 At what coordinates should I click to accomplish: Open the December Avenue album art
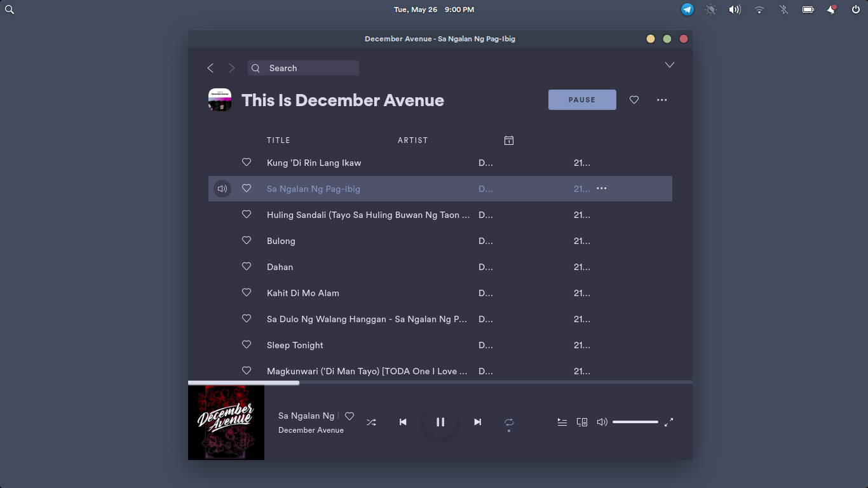(x=226, y=423)
